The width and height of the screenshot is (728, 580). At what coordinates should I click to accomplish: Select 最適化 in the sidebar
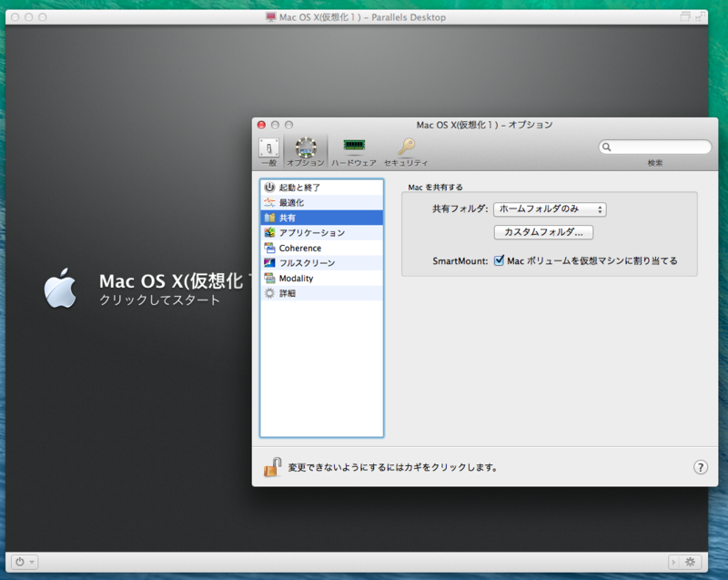point(322,202)
